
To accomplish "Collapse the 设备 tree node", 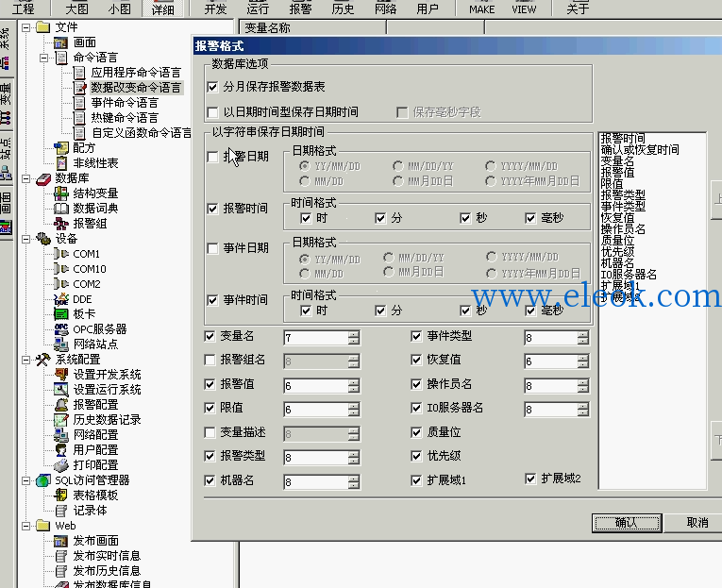I will tap(26, 239).
